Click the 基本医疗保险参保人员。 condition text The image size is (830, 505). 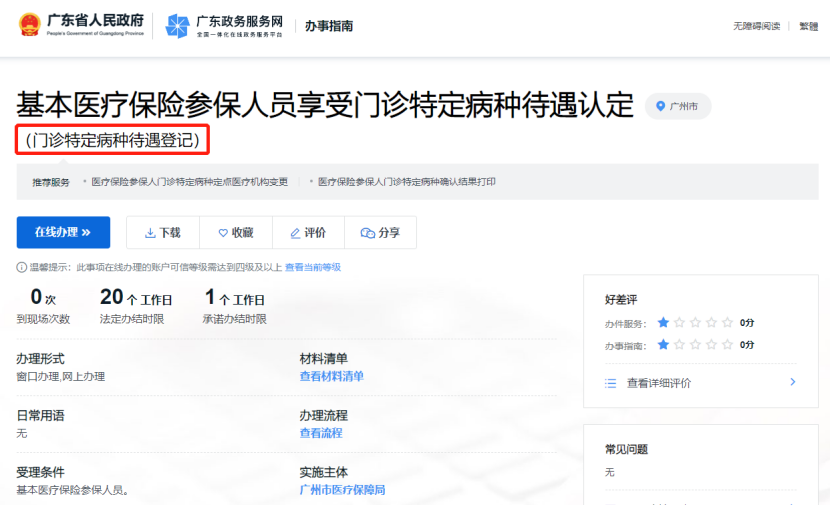tap(73, 490)
